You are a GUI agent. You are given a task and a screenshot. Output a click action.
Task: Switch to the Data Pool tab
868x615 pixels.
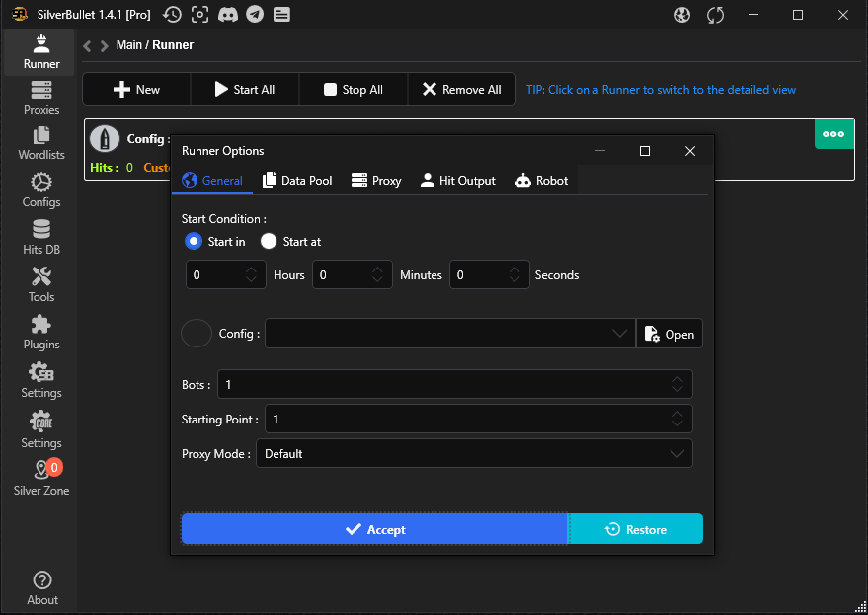297,181
